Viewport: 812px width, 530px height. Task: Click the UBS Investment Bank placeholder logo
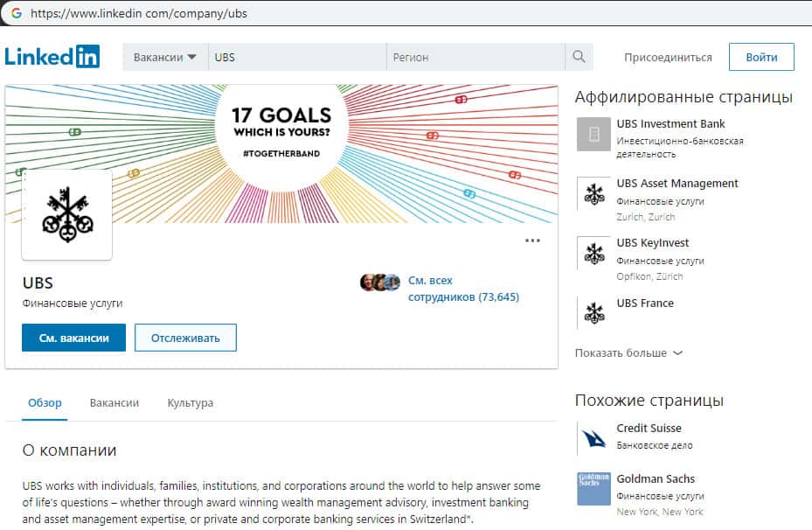coord(594,134)
